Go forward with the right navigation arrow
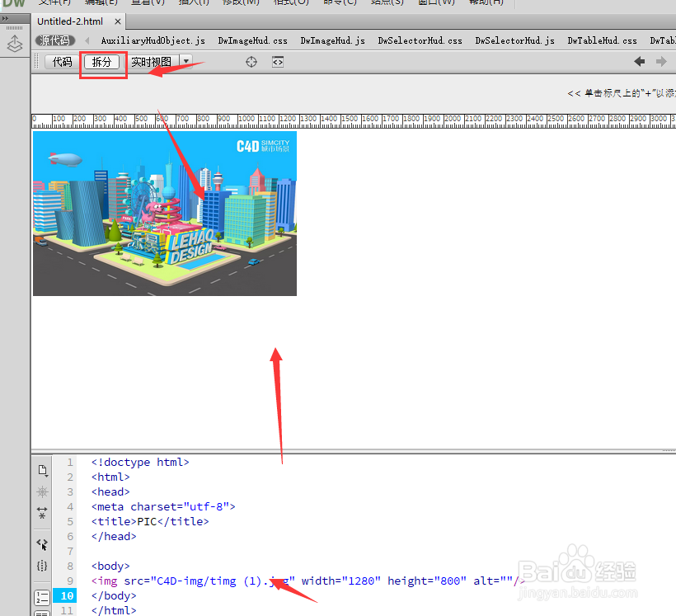This screenshot has width=676, height=616. [661, 62]
